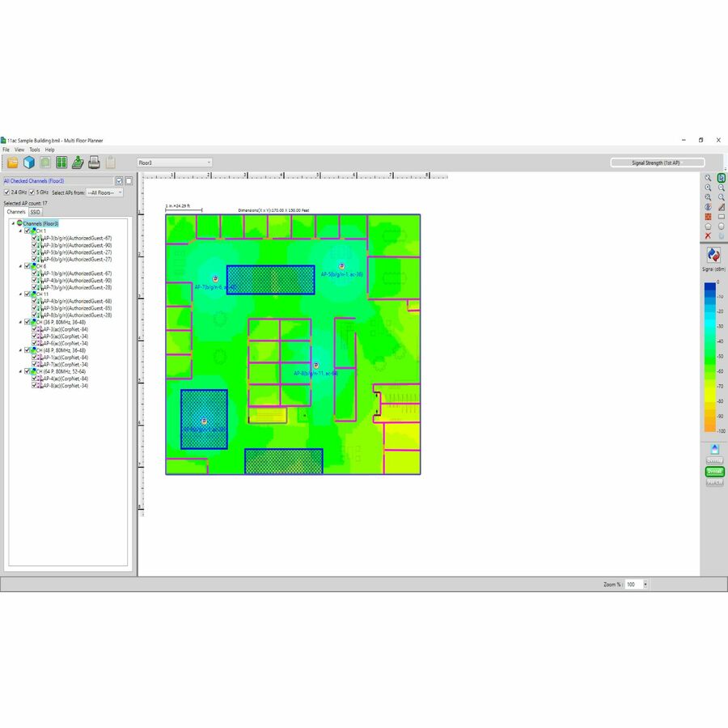Screen dimensions: 728x728
Task: Open the All Floors dropdown
Action: (104, 193)
